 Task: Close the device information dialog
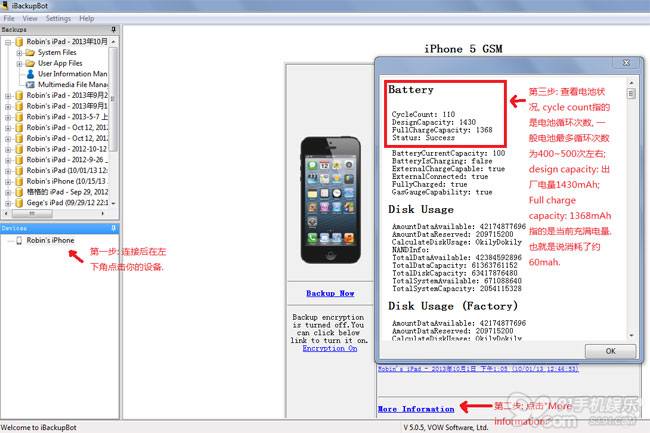(626, 63)
